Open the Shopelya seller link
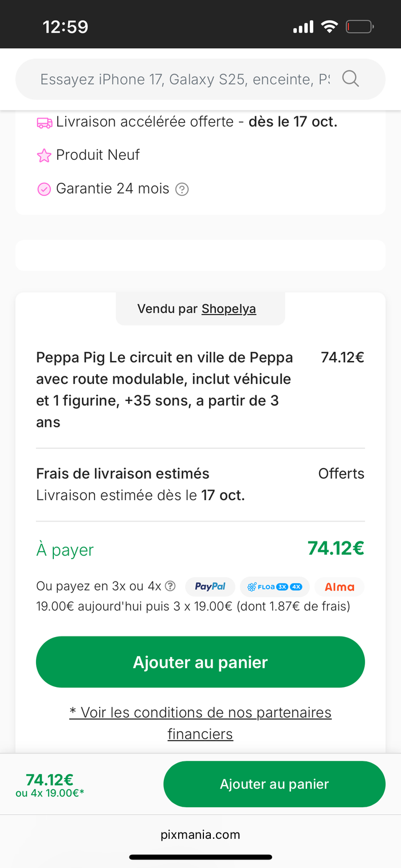Viewport: 401px width, 868px height. tap(229, 309)
